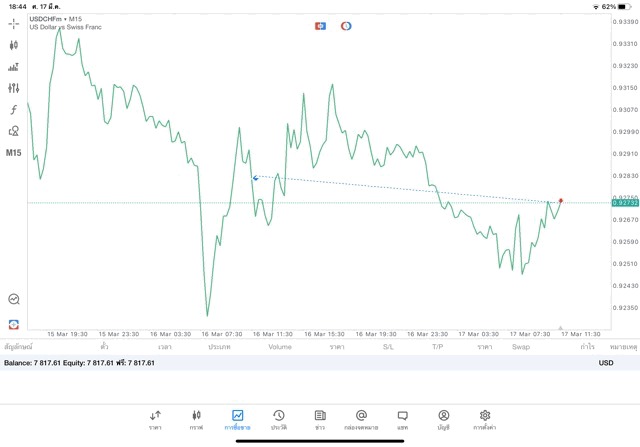Open the M15 timeframe selector
640x447 pixels.
click(13, 153)
